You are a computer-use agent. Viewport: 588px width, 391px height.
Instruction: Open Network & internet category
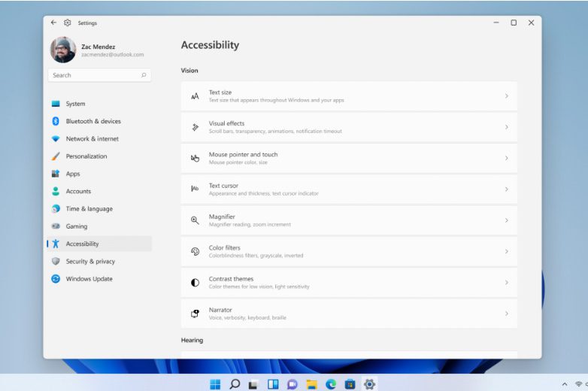[92, 138]
